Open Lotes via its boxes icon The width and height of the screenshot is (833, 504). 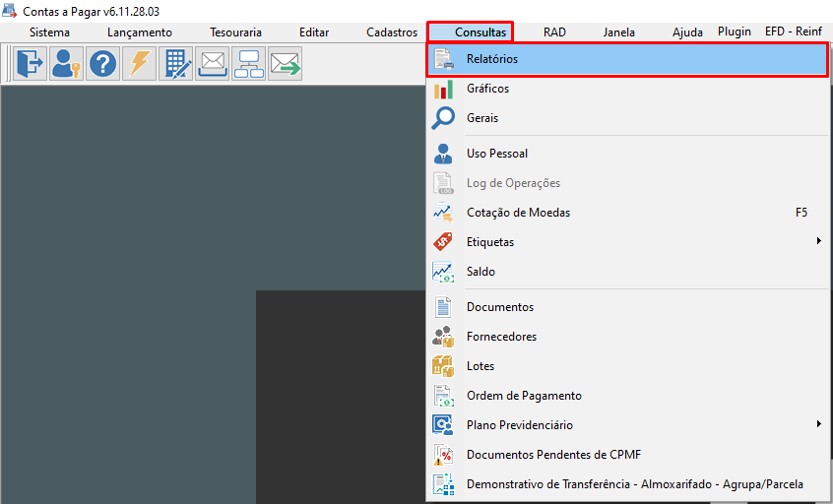443,366
